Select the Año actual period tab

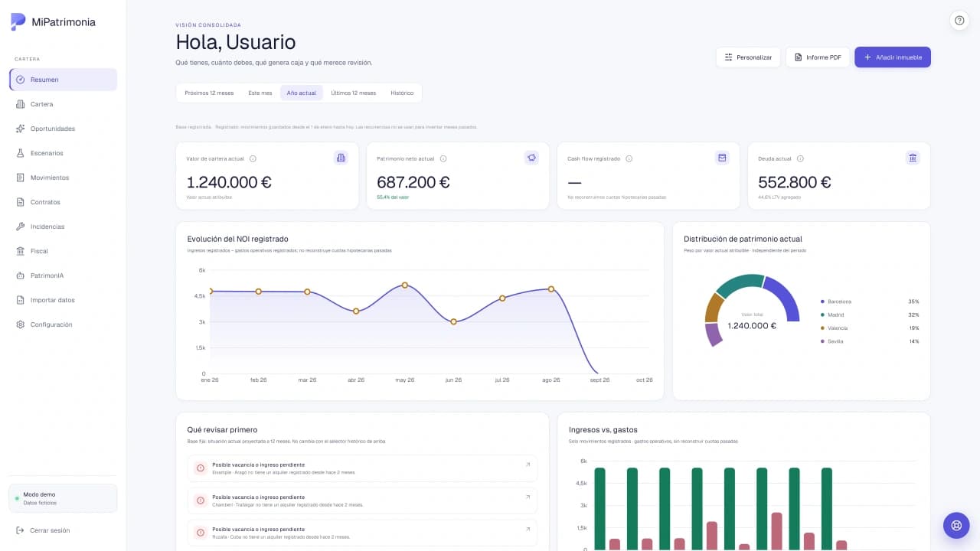(302, 93)
